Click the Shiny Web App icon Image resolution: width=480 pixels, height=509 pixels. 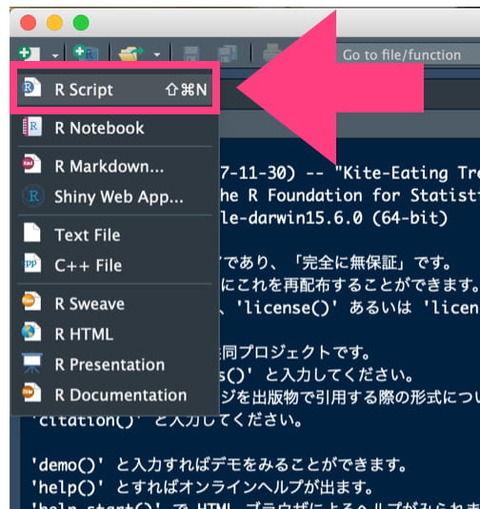(33, 196)
